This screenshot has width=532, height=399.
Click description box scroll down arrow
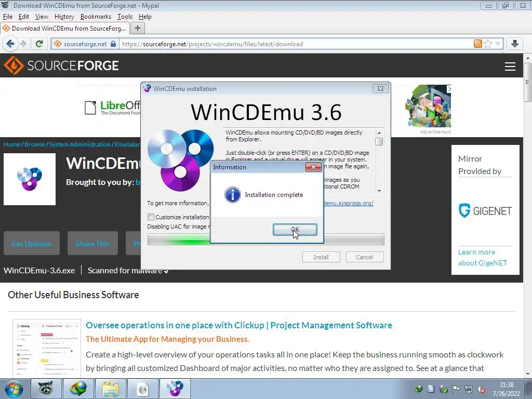tap(379, 191)
